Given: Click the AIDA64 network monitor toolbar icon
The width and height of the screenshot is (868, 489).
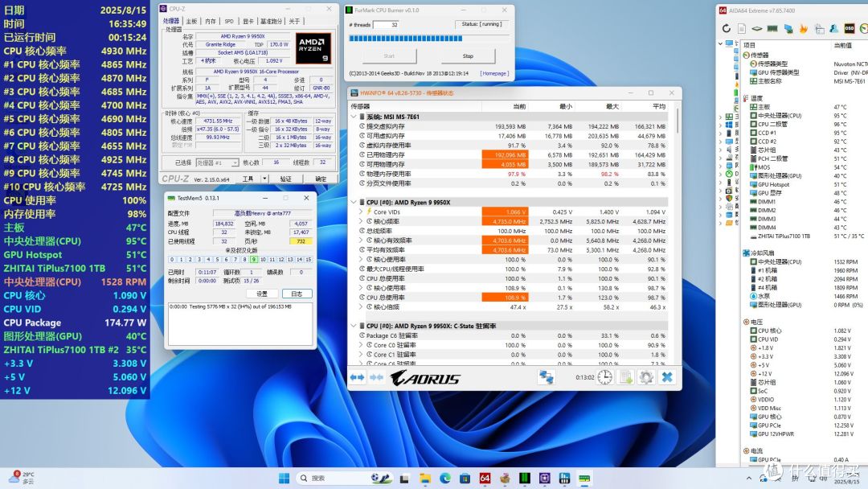Looking at the screenshot, I should click(x=788, y=28).
